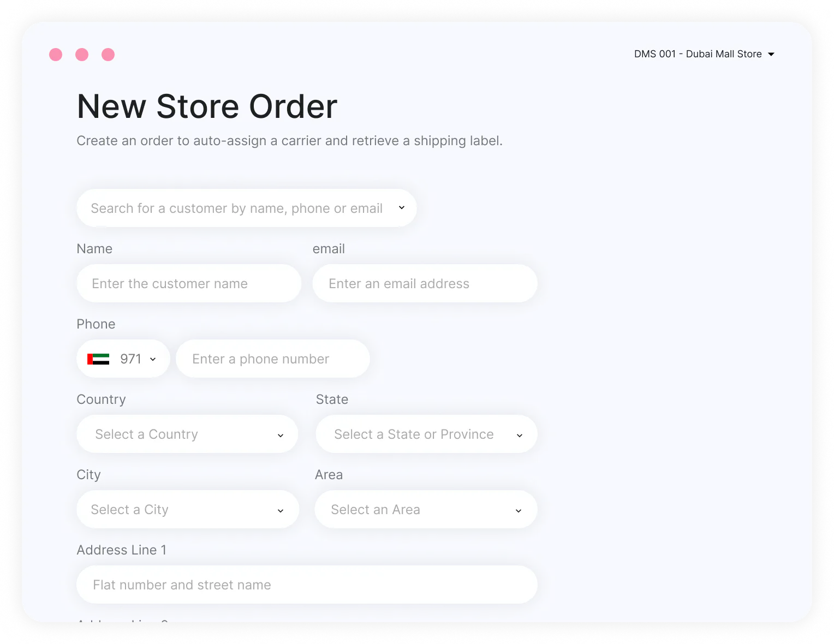
Task: Click the Flat number and street name field
Action: pos(306,584)
